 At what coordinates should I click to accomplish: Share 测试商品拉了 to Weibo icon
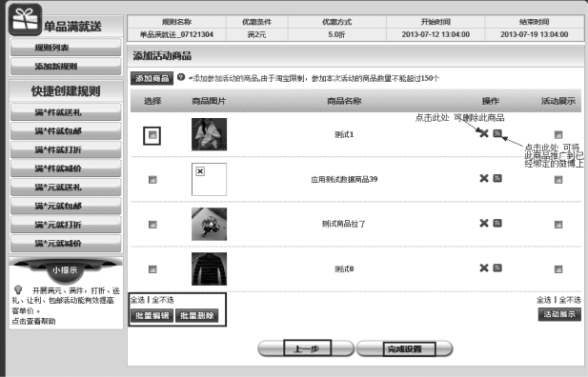[x=497, y=224]
